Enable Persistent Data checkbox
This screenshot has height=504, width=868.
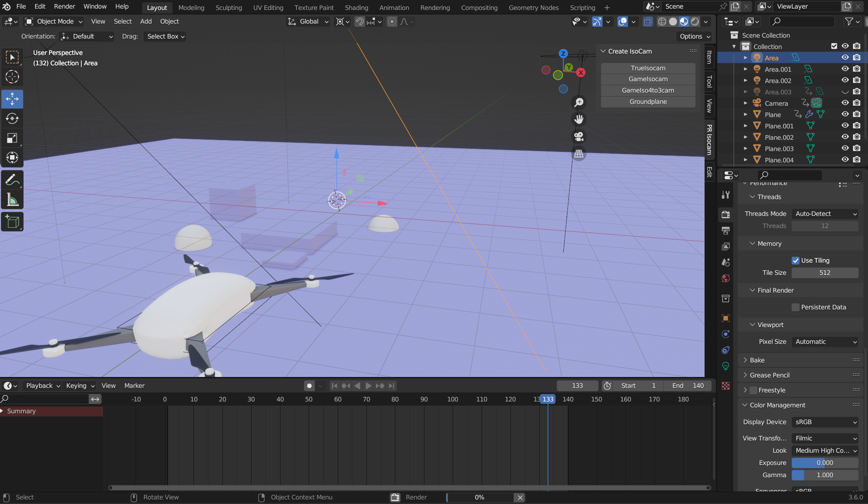tap(795, 307)
